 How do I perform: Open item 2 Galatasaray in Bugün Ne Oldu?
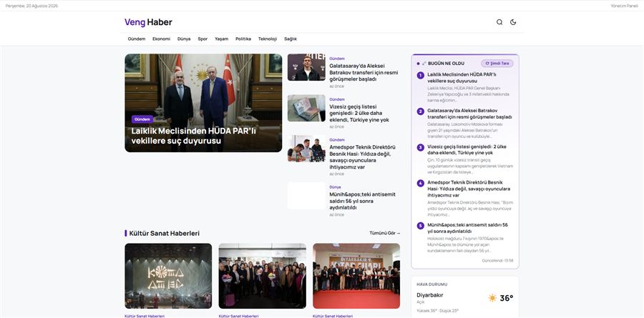click(x=469, y=114)
